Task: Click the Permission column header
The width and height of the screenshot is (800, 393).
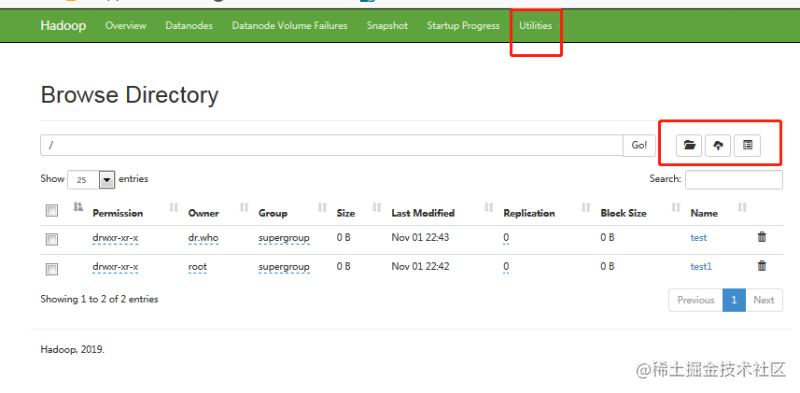Action: (x=118, y=213)
